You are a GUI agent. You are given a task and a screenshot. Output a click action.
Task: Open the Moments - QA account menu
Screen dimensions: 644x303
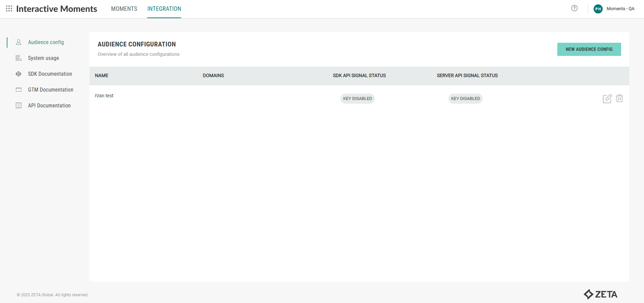coord(620,9)
